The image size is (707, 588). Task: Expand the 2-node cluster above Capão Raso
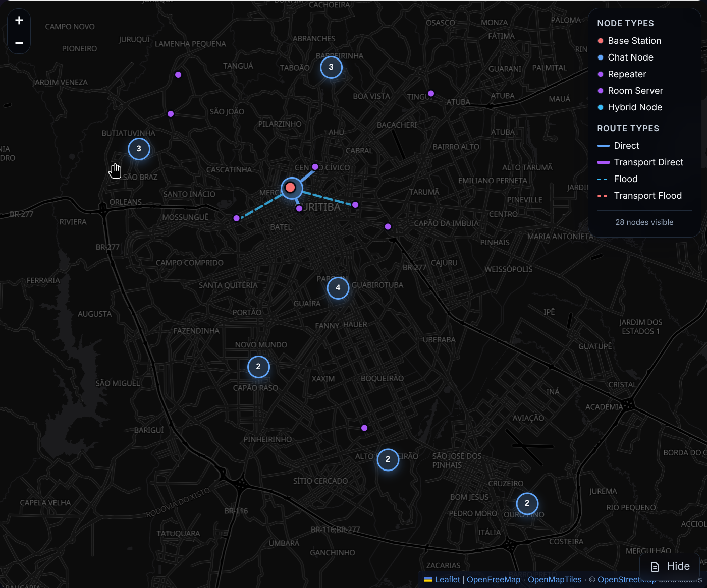pos(258,367)
